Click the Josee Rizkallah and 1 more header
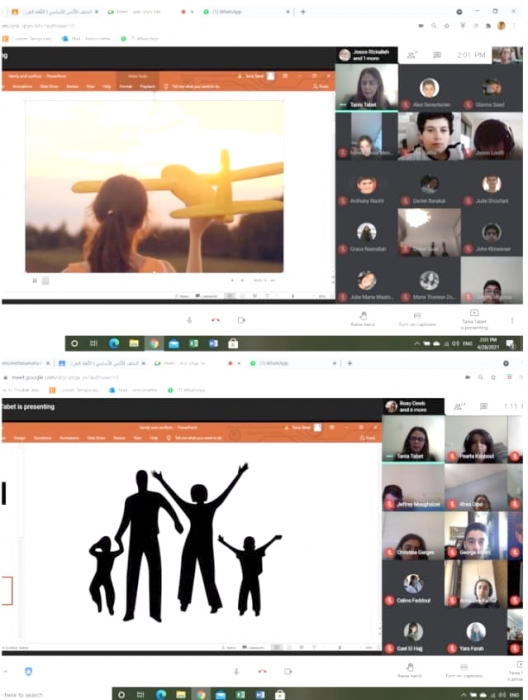 [x=366, y=55]
